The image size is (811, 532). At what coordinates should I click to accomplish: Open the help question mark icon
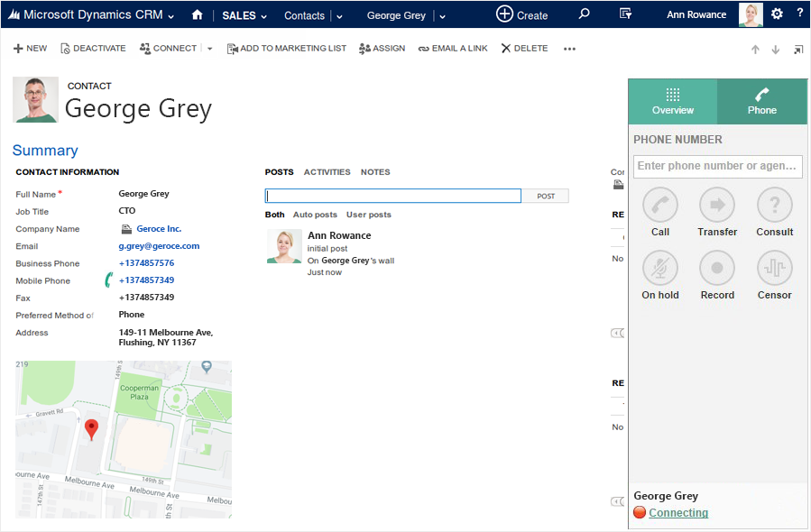point(799,13)
